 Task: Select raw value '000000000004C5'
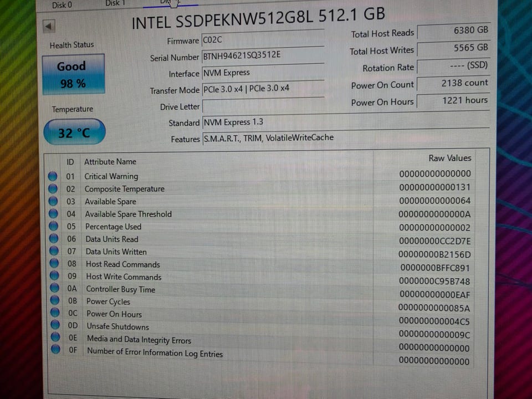434,321
